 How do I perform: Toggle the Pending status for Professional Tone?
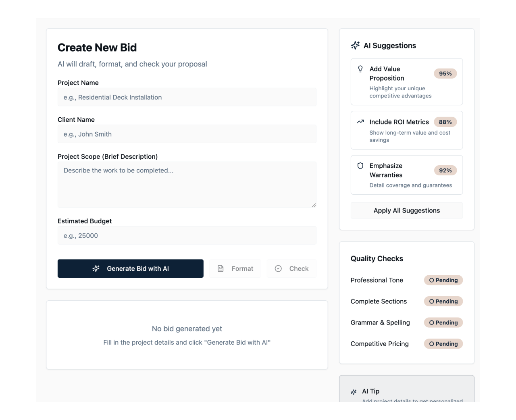(x=443, y=280)
